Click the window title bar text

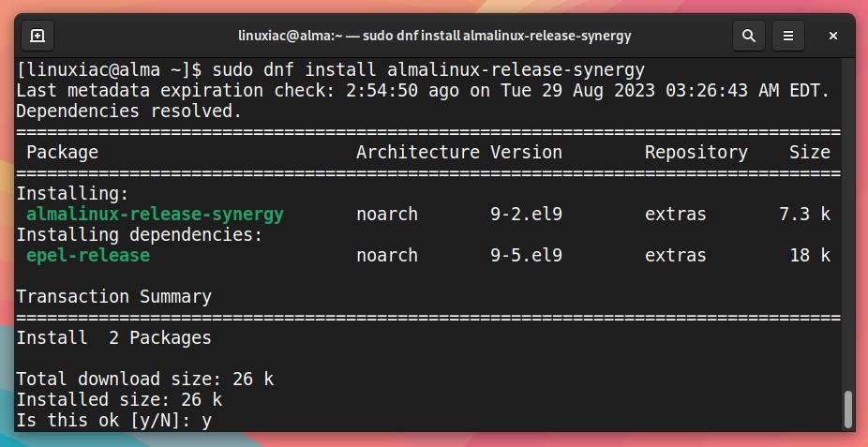pos(435,36)
